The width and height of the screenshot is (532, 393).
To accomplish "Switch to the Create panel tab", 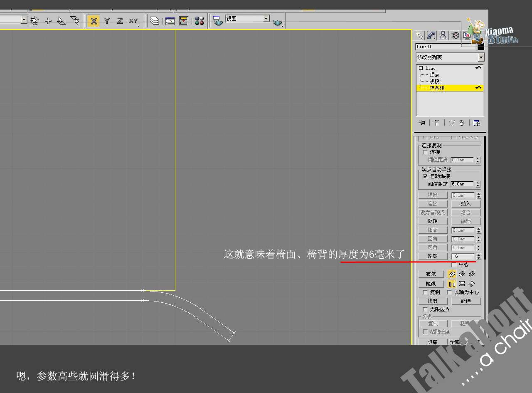I will pos(419,36).
